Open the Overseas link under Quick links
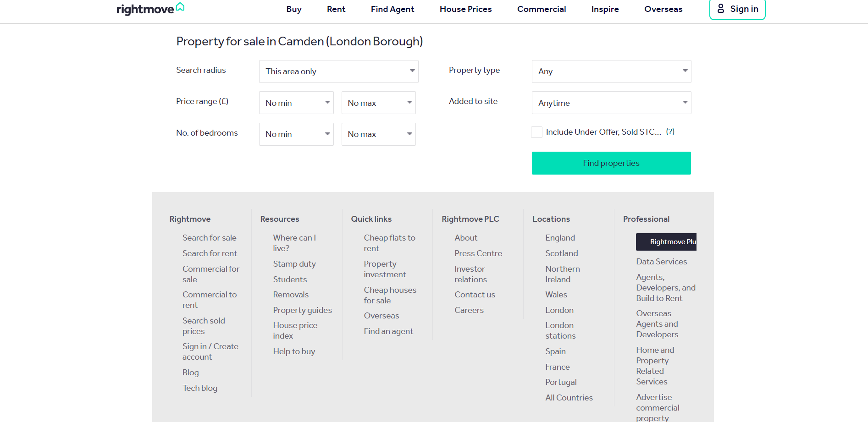 click(381, 316)
